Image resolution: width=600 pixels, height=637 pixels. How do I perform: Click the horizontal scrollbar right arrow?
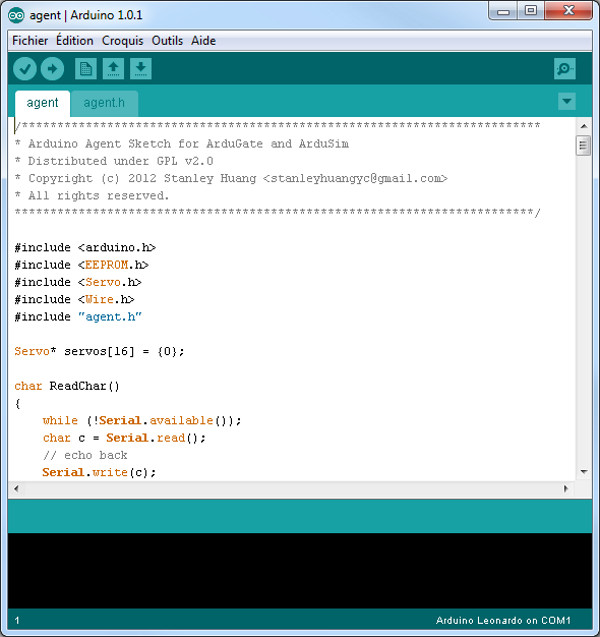pyautogui.click(x=566, y=489)
